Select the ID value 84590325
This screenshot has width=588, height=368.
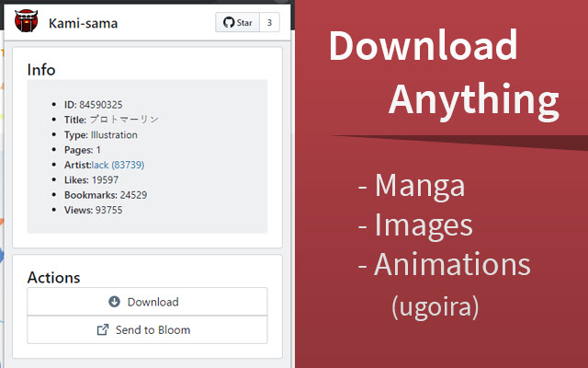101,105
